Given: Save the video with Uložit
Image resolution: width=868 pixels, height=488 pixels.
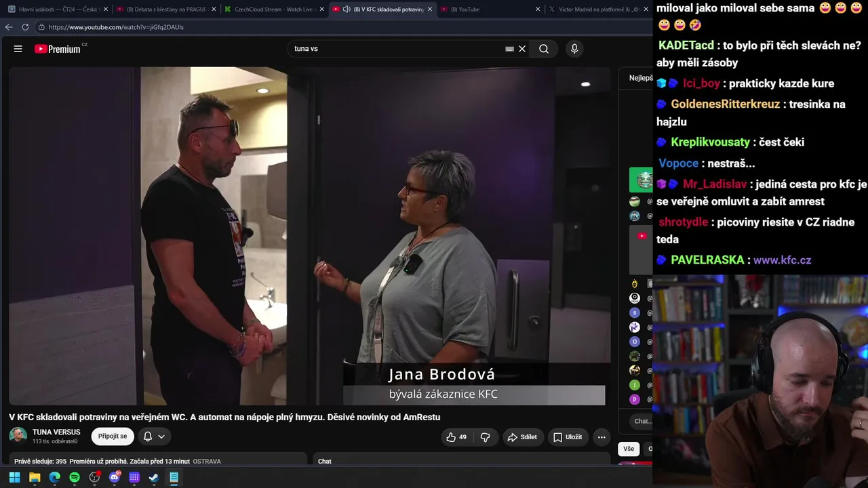Looking at the screenshot, I should pyautogui.click(x=568, y=437).
